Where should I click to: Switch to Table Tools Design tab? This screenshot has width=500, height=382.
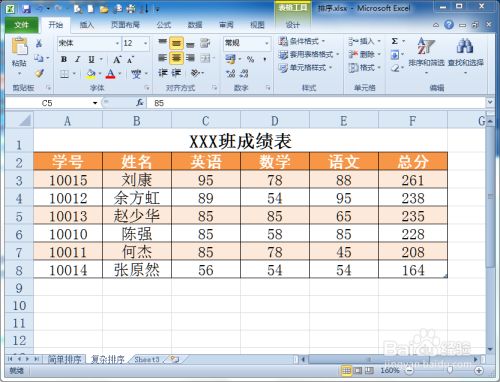(293, 25)
